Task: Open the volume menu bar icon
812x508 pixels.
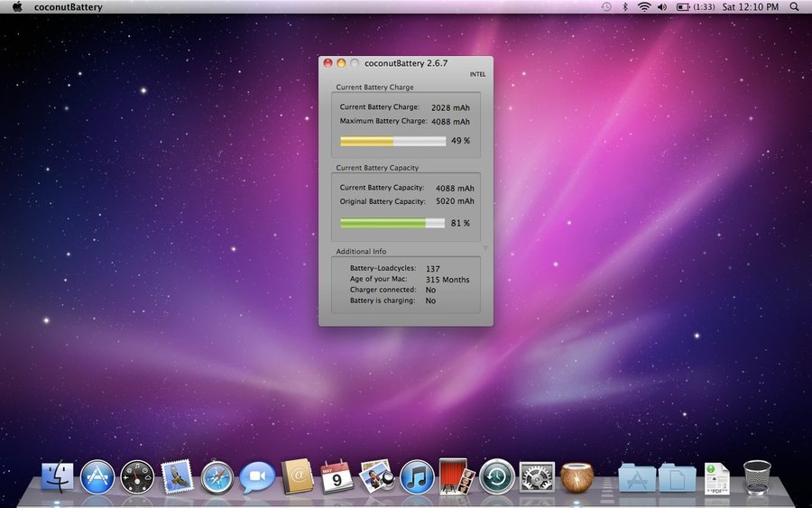Action: (x=662, y=6)
